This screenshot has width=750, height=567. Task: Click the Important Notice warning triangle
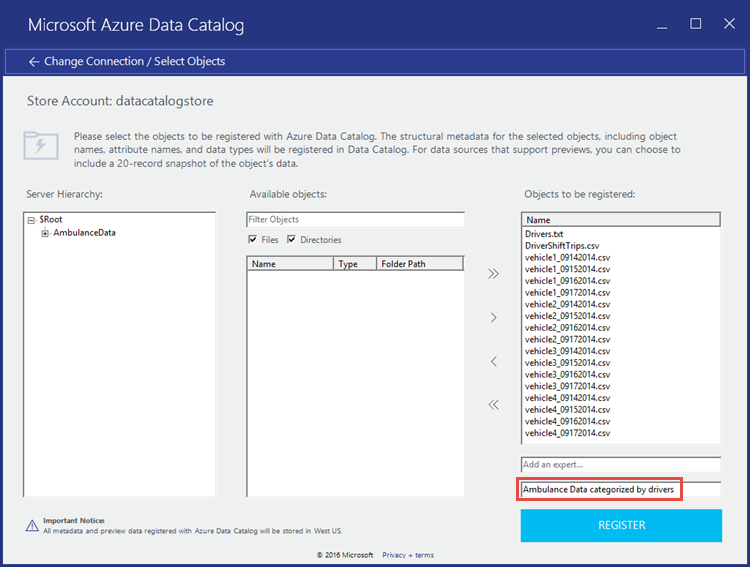click(32, 526)
